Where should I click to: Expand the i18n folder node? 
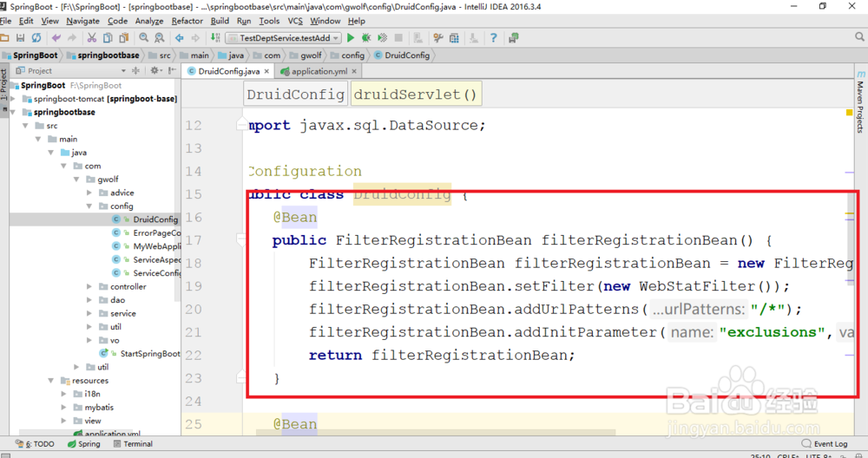(64, 394)
